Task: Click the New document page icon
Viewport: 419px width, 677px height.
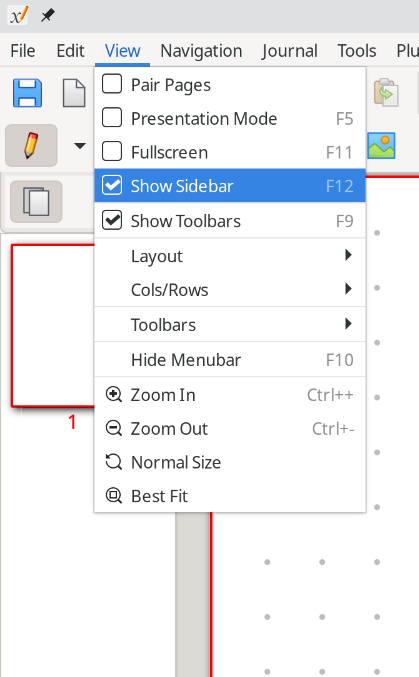Action: coord(74,93)
